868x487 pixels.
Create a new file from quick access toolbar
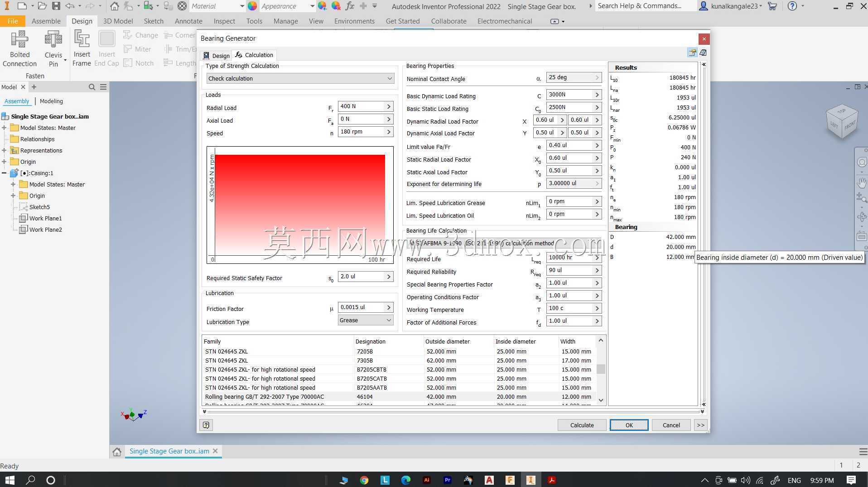pos(21,6)
